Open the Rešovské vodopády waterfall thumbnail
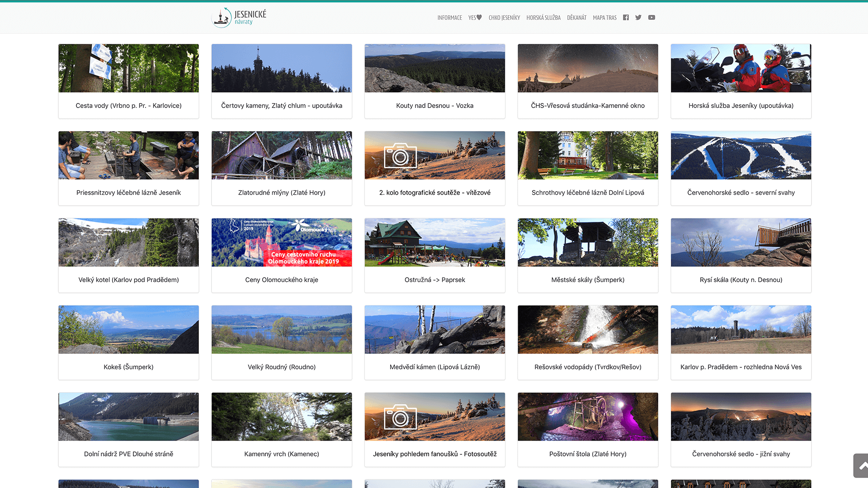The height and width of the screenshot is (488, 868). click(x=587, y=329)
